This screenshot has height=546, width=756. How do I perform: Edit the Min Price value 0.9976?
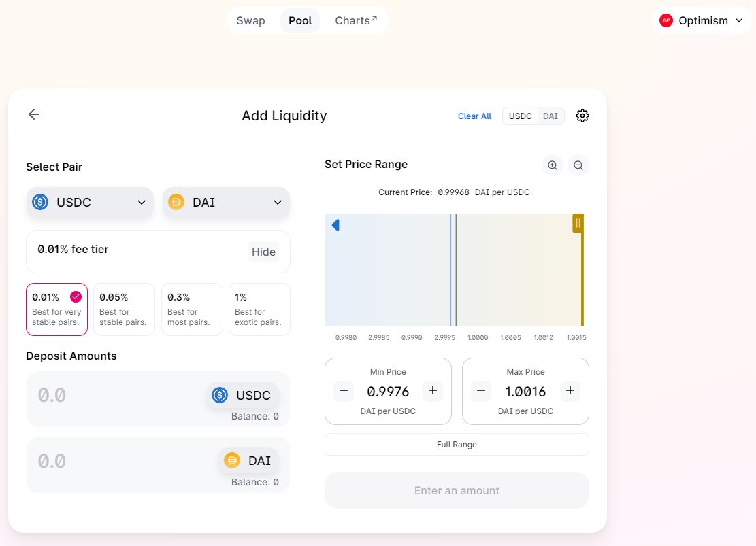pyautogui.click(x=388, y=391)
